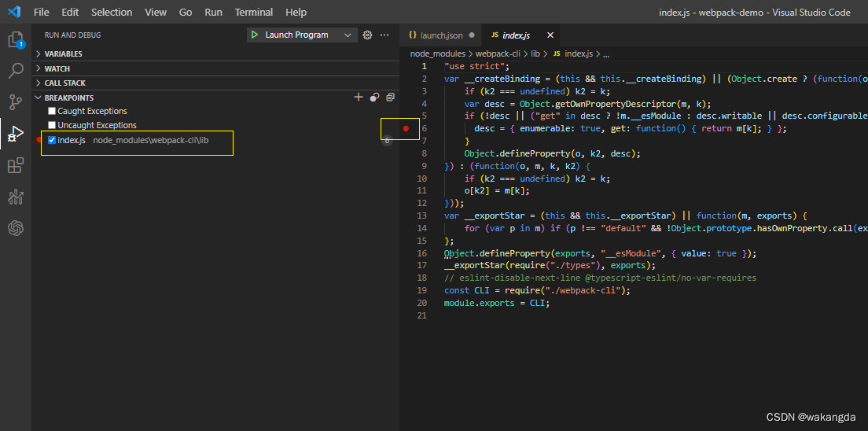868x431 pixels.
Task: Expand the Call Stack section
Action: coord(64,83)
